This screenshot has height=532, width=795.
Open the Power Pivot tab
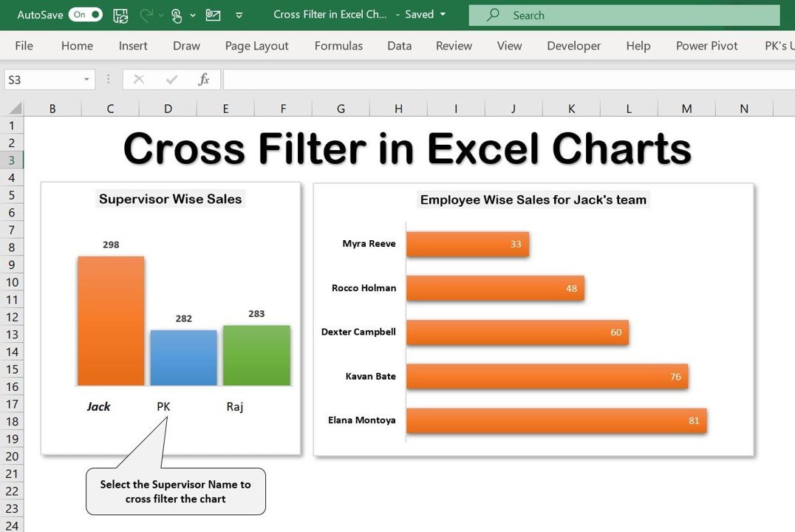(707, 46)
